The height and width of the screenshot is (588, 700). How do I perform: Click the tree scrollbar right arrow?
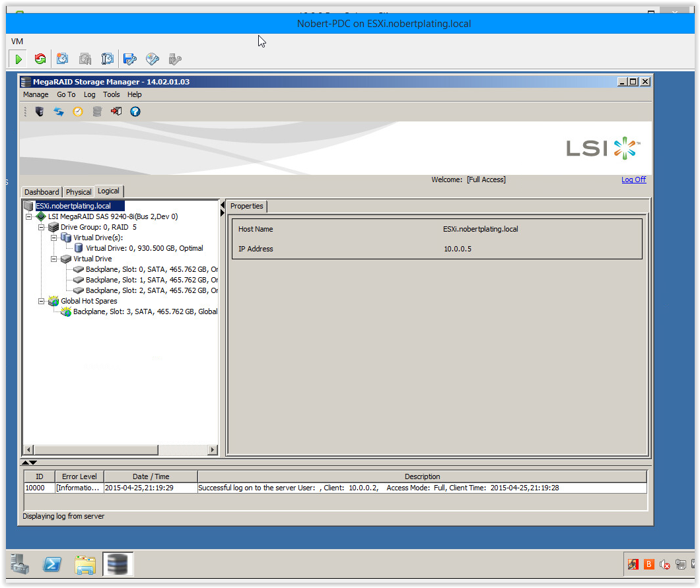click(x=213, y=449)
